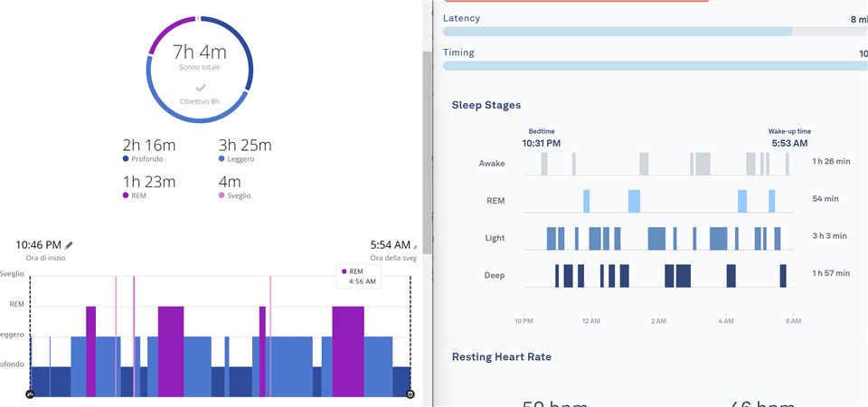Click the Timing progress bar
The height and width of the screenshot is (407, 868).
651,66
